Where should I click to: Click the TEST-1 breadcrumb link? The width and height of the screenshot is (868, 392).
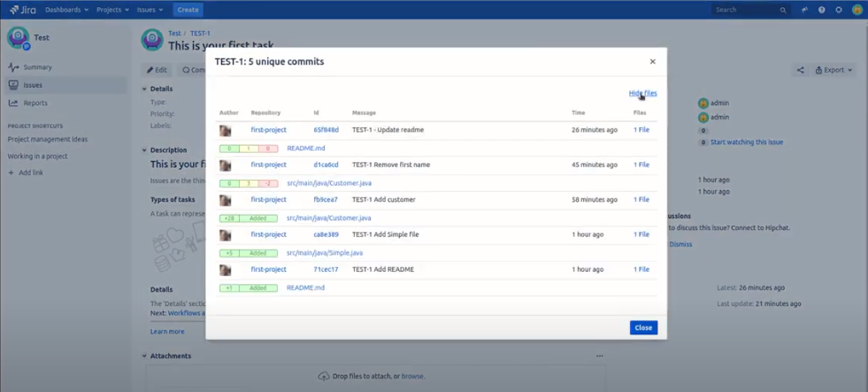tap(200, 34)
